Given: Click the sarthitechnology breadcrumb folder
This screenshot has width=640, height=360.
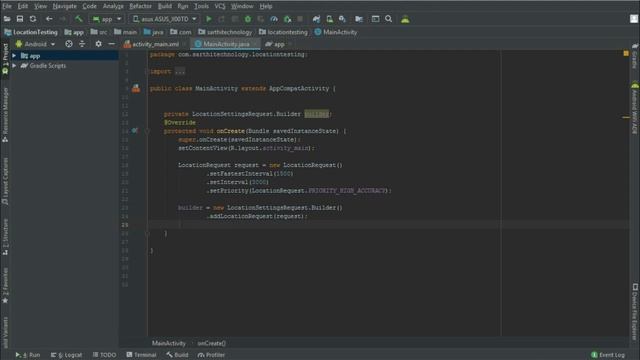Looking at the screenshot, I should click(225, 32).
